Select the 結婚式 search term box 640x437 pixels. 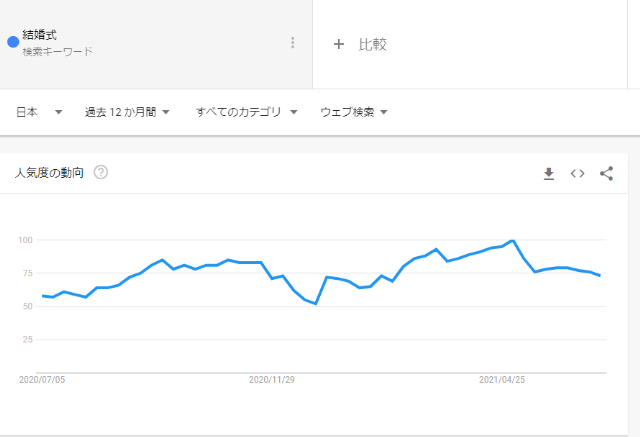point(156,44)
